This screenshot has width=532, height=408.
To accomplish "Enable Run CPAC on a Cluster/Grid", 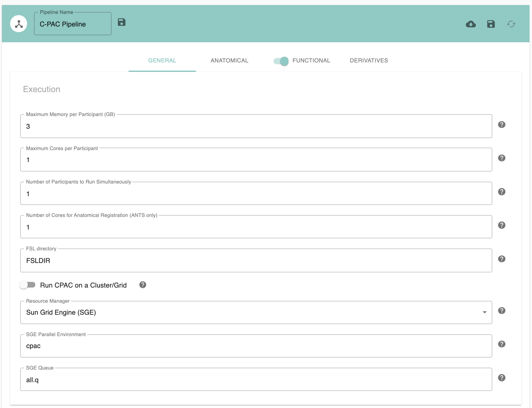I will point(27,285).
